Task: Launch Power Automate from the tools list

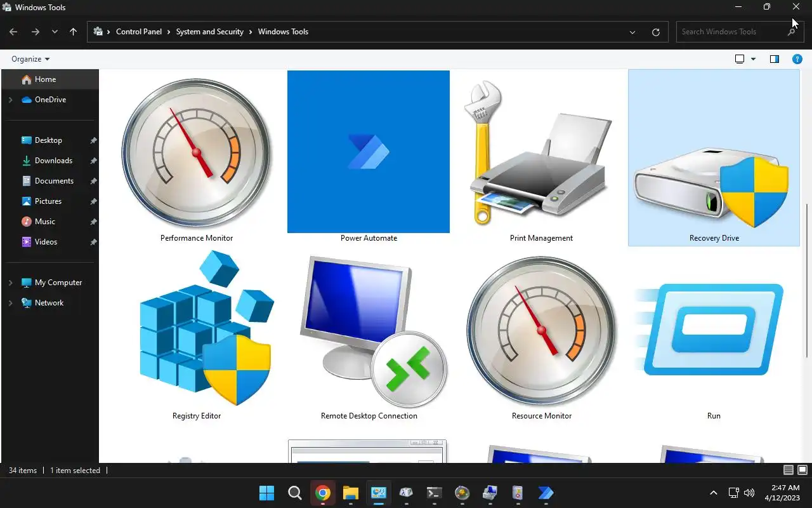Action: (x=369, y=157)
